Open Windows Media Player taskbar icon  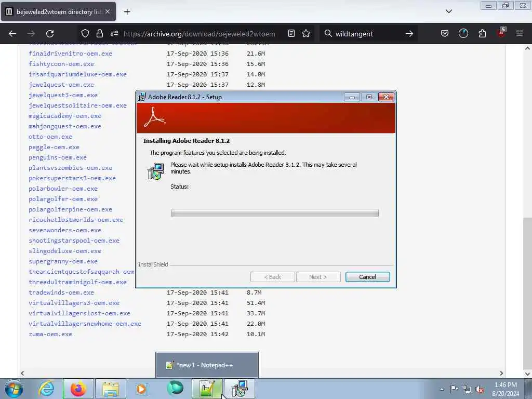point(141,389)
